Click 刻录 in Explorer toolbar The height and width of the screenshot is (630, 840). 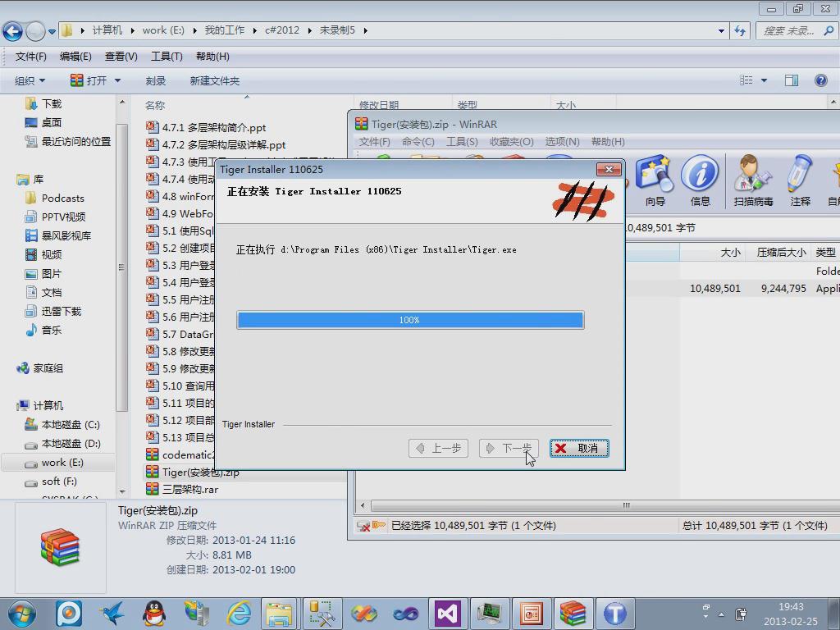(155, 81)
